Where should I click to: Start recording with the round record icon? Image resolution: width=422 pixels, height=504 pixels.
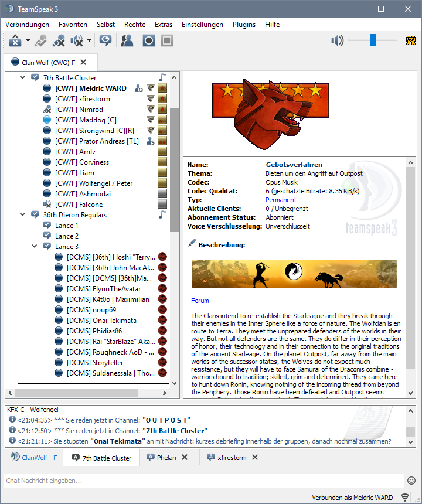pos(149,40)
